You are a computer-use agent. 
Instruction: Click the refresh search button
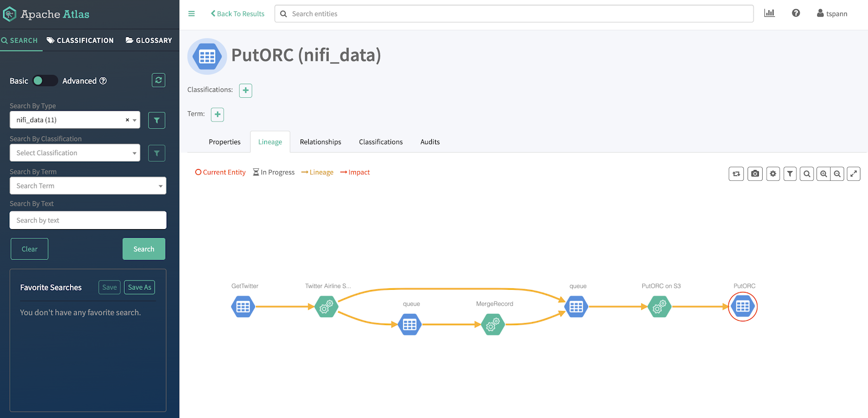click(x=158, y=80)
